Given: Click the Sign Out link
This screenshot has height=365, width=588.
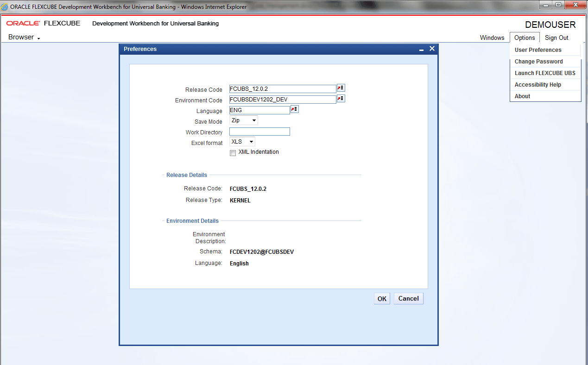Looking at the screenshot, I should click(x=556, y=38).
